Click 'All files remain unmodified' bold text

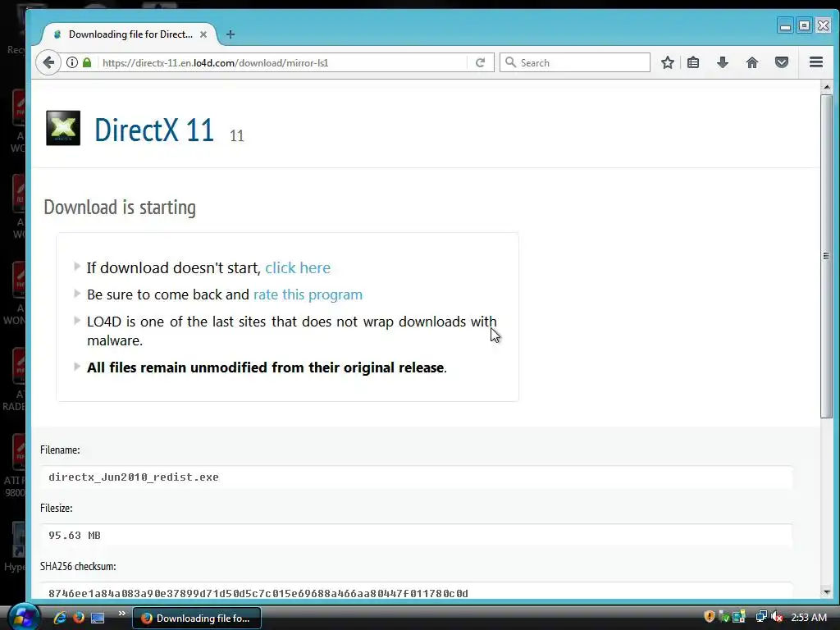pyautogui.click(x=267, y=367)
